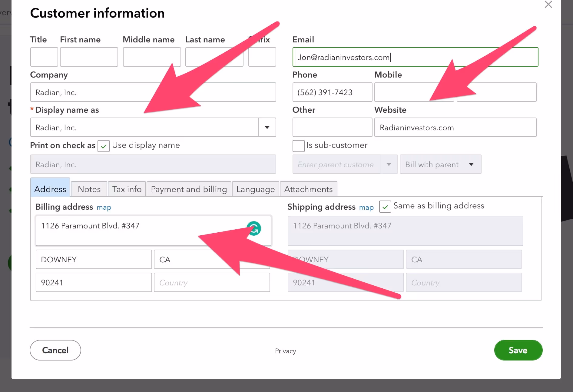Switch to the Notes tab
The width and height of the screenshot is (573, 392).
(89, 189)
